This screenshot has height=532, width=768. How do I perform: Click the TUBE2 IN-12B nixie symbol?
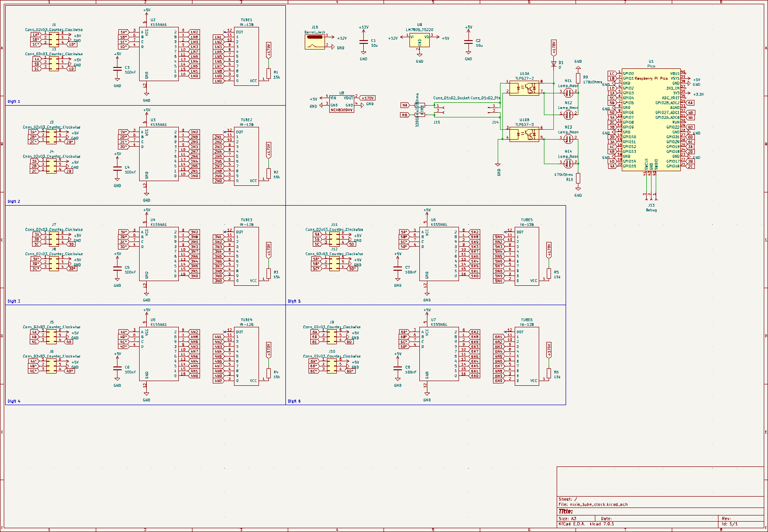pyautogui.click(x=246, y=156)
